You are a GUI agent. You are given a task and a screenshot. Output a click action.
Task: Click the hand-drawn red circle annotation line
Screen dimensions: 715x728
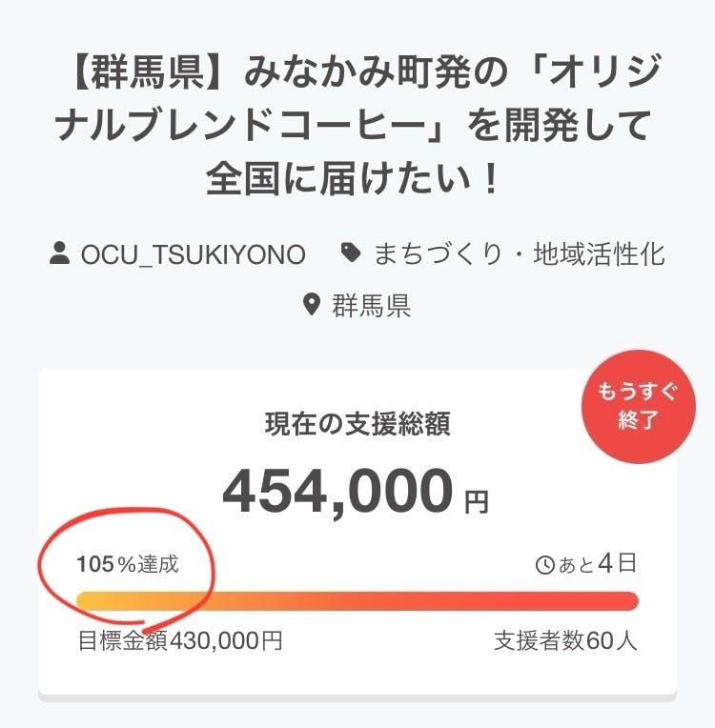point(214,573)
